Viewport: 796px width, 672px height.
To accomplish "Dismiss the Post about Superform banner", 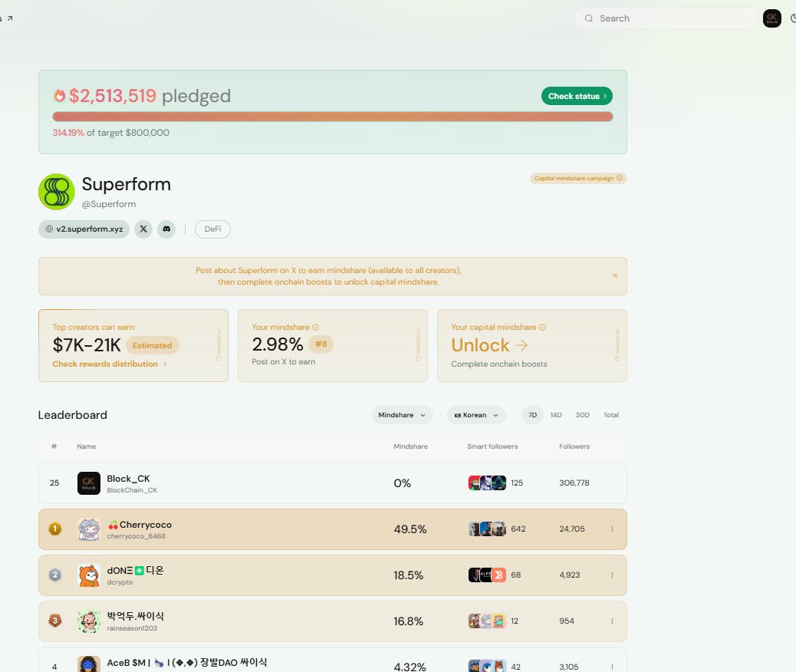I will point(615,276).
